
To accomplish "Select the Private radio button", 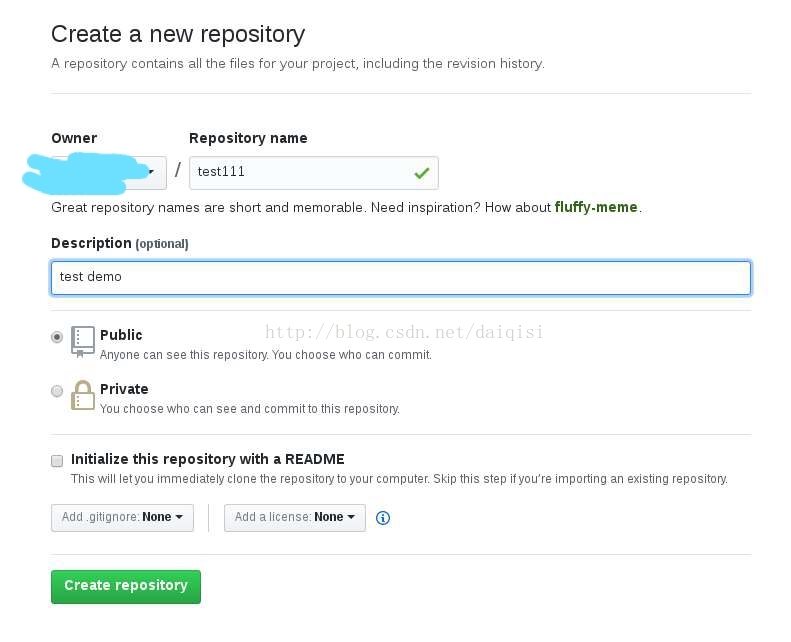I will point(57,391).
